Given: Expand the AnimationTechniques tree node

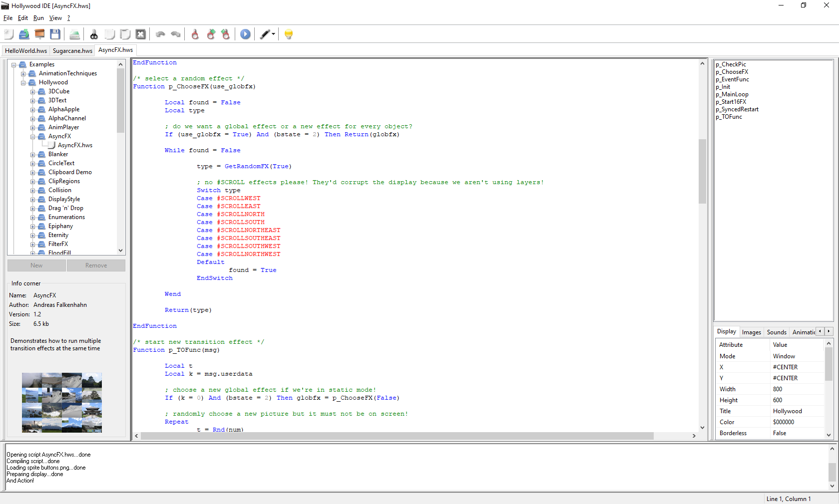Looking at the screenshot, I should click(x=23, y=73).
